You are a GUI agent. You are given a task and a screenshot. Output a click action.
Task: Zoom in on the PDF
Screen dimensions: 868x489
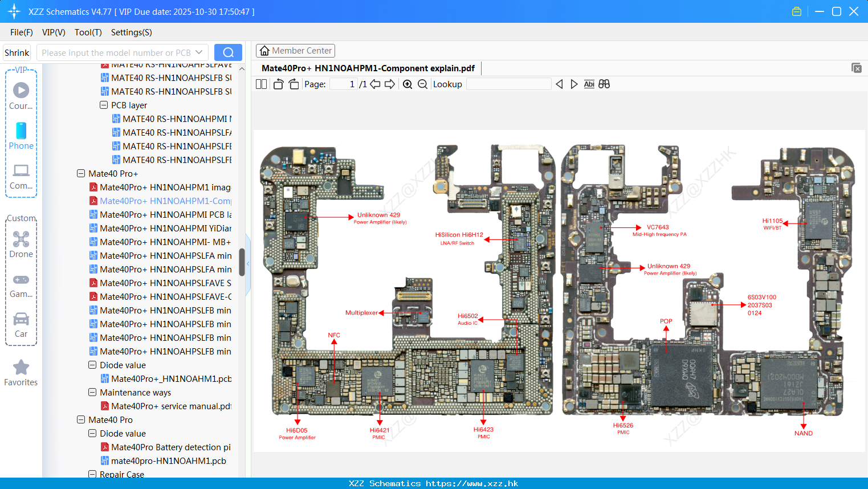407,84
